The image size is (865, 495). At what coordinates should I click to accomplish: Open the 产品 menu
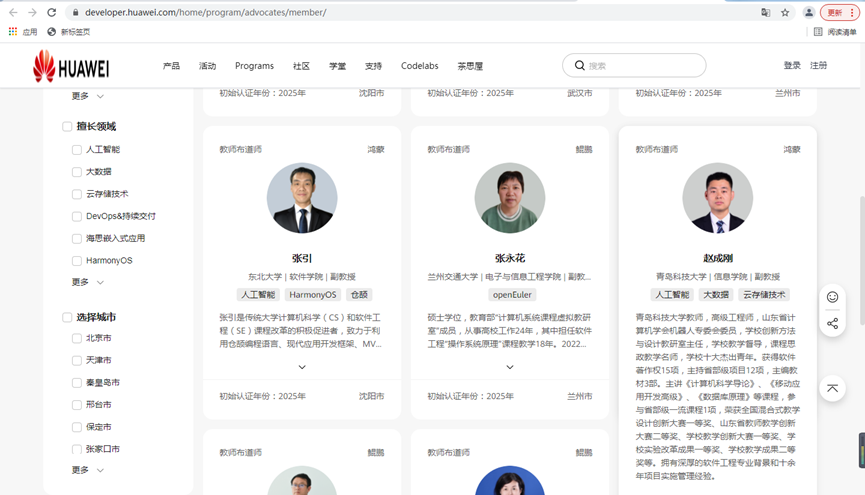point(171,66)
